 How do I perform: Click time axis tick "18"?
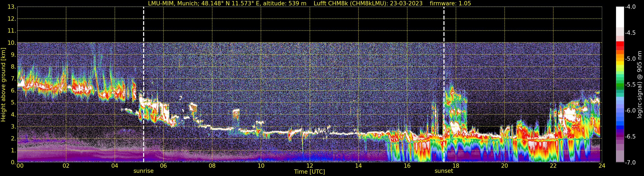tap(456, 166)
